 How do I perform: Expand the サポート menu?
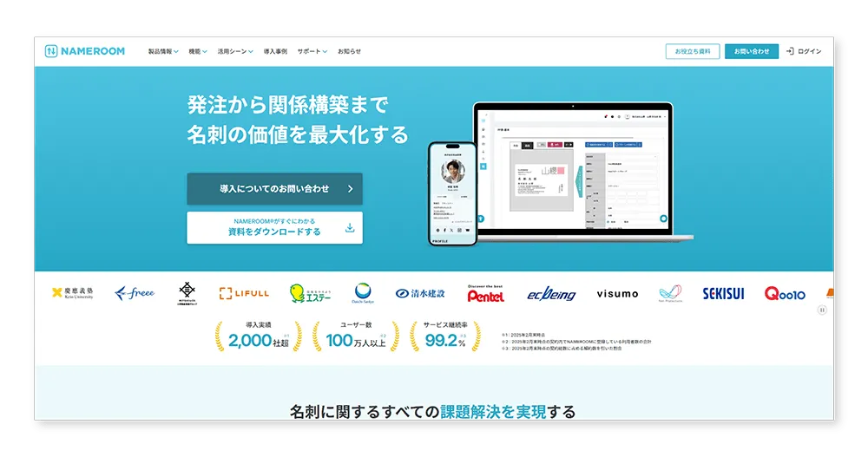312,51
